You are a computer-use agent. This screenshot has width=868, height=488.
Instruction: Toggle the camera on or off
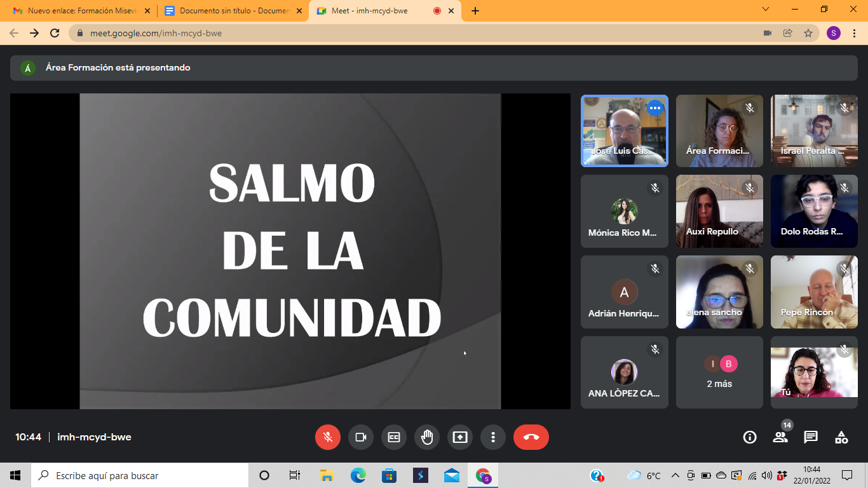click(361, 437)
